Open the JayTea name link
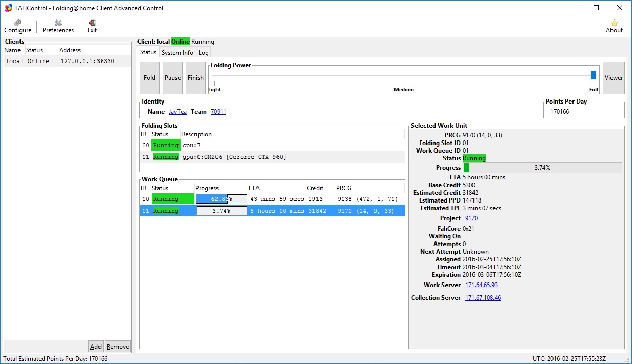Screen dimensions: 632x364 point(177,111)
